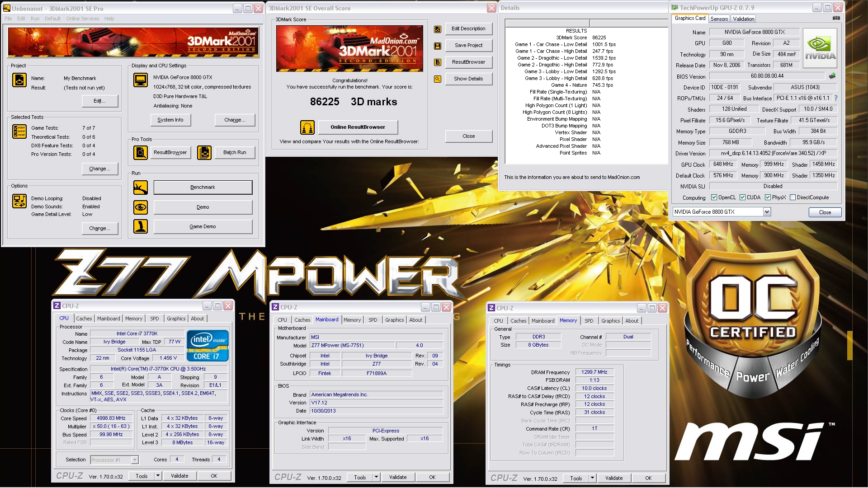This screenshot has height=488, width=868.
Task: Click Edit Description button
Action: click(x=468, y=28)
